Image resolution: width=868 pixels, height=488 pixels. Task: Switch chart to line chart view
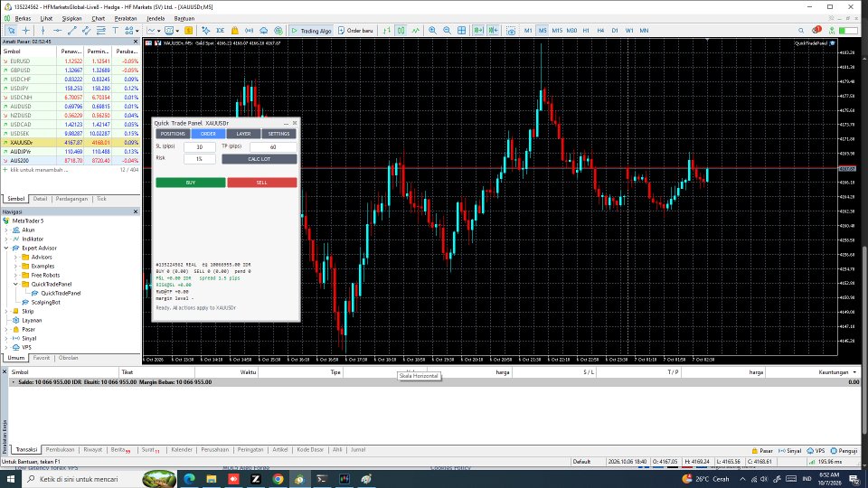pyautogui.click(x=415, y=31)
